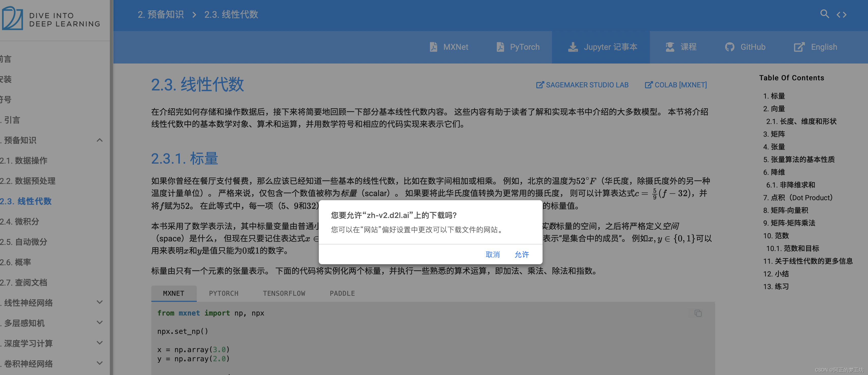Open sidebar item 2.2. 数据预处理
This screenshot has width=868, height=375.
28,181
